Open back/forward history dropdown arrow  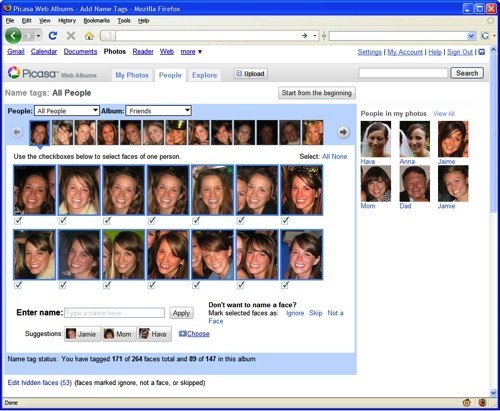click(x=39, y=36)
